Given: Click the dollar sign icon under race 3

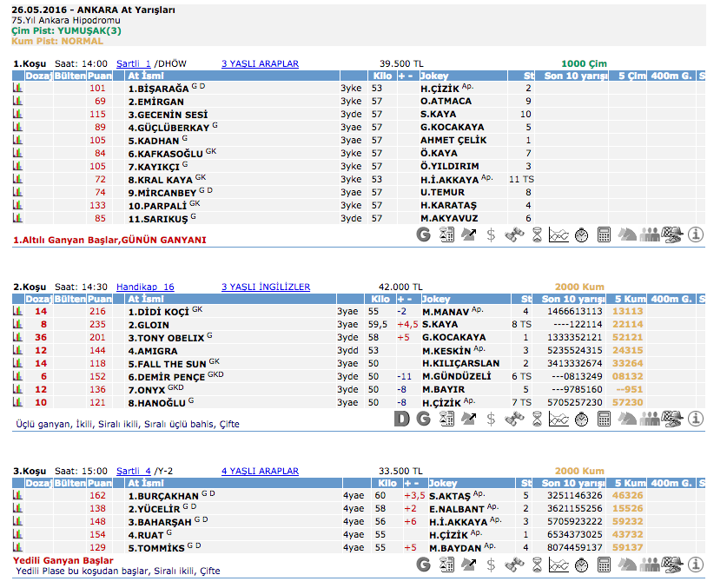Looking at the screenshot, I should coord(491,565).
